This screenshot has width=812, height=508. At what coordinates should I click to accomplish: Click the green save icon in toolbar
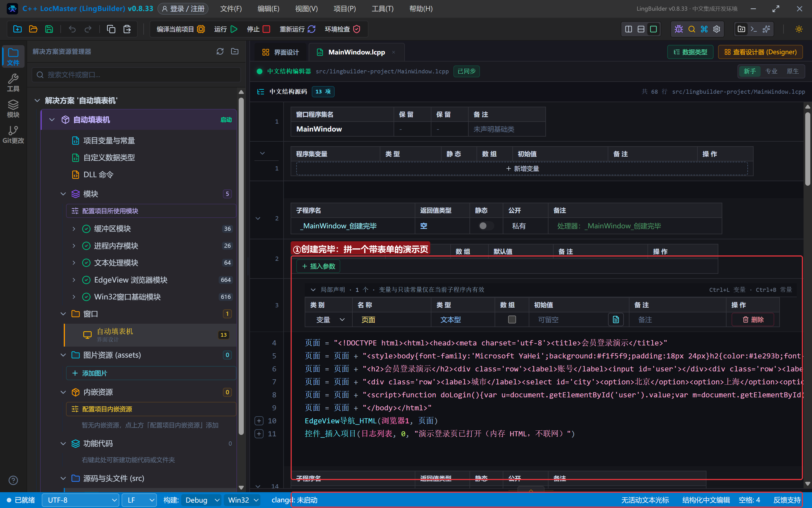pyautogui.click(x=49, y=29)
